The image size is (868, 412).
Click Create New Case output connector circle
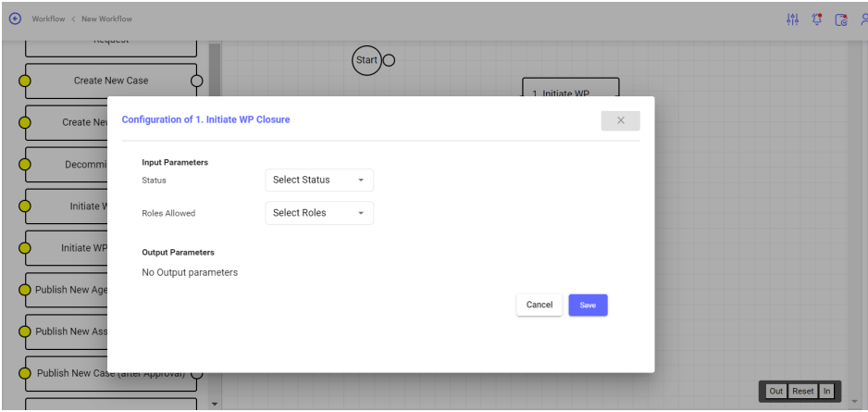pos(196,81)
